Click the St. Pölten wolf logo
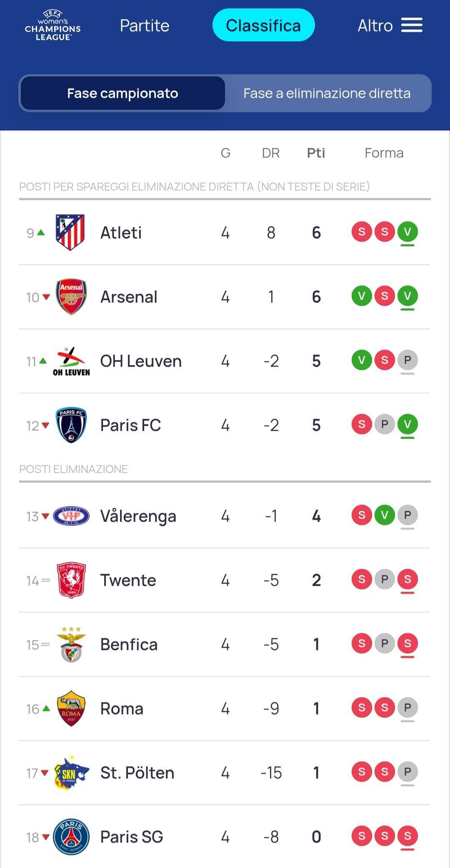Image resolution: width=450 pixels, height=868 pixels. (71, 773)
